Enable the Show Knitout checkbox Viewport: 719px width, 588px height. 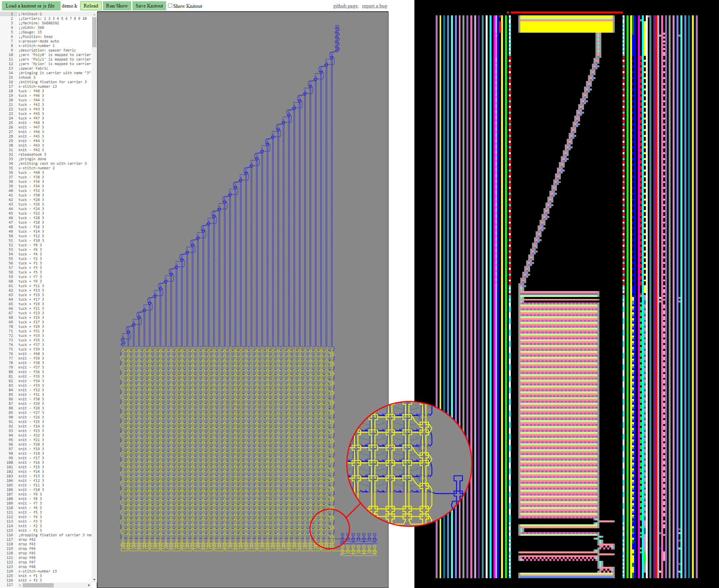pos(170,6)
